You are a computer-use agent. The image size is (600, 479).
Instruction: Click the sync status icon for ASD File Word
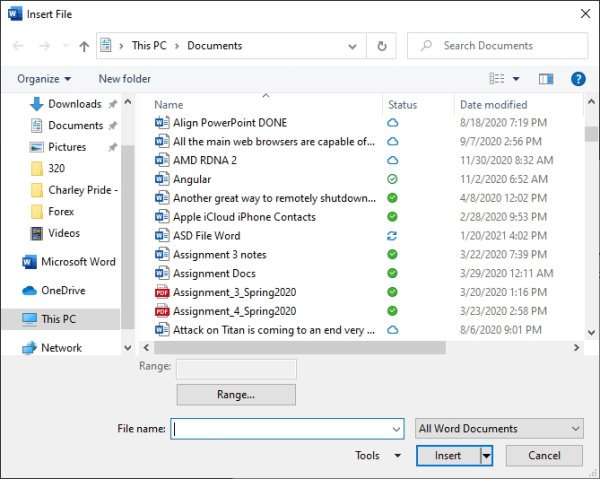click(x=392, y=236)
